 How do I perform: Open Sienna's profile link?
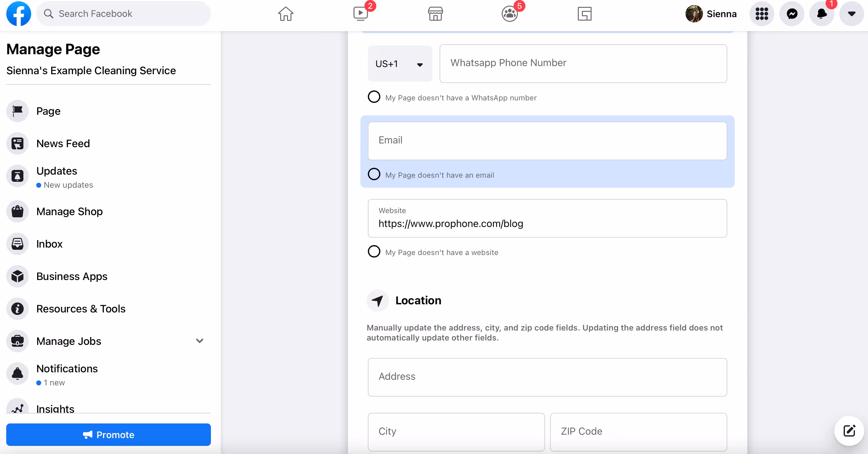point(711,14)
